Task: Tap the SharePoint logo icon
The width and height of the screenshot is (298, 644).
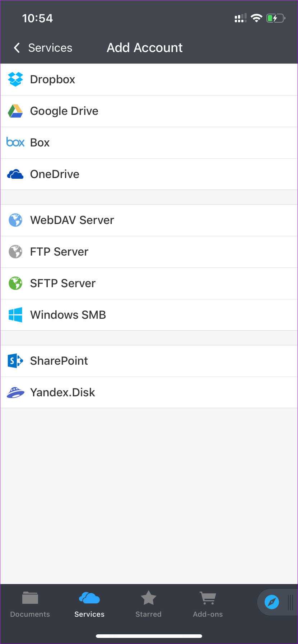Action: (x=15, y=361)
